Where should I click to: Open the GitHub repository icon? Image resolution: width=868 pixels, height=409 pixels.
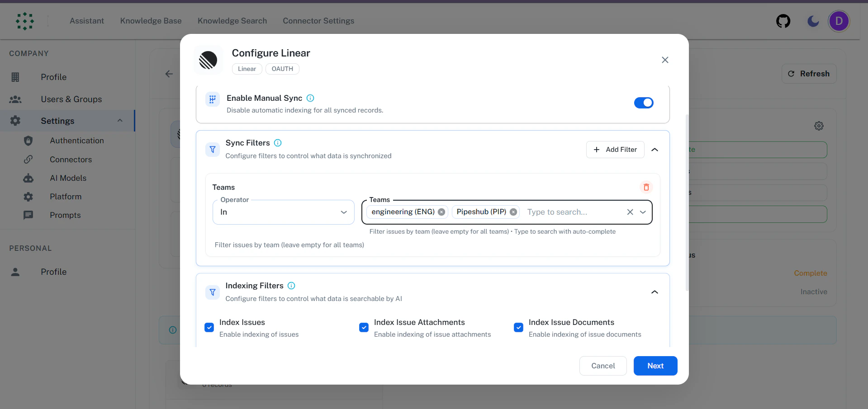coord(783,21)
